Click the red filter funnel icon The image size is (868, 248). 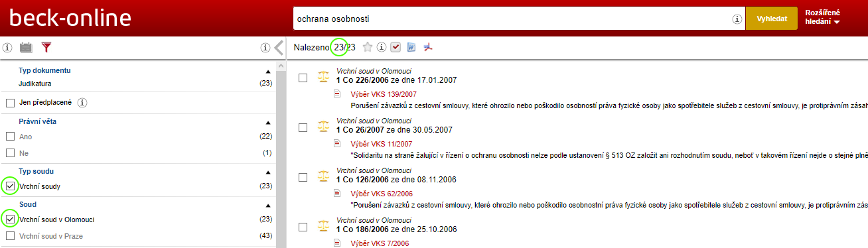click(x=46, y=47)
